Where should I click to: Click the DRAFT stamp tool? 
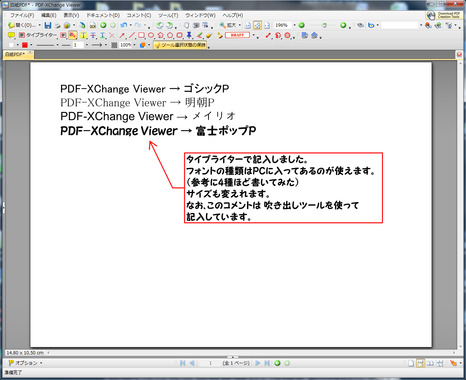coord(237,35)
